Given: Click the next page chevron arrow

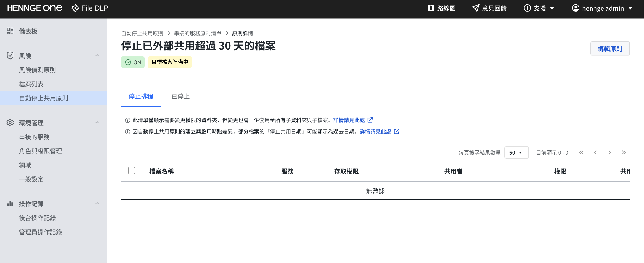Looking at the screenshot, I should point(610,153).
